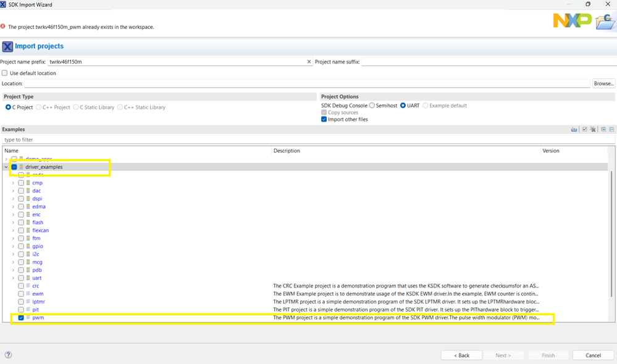Viewport: 617px width, 364px height.
Task: Open help via the question mark icon
Action: point(8,355)
